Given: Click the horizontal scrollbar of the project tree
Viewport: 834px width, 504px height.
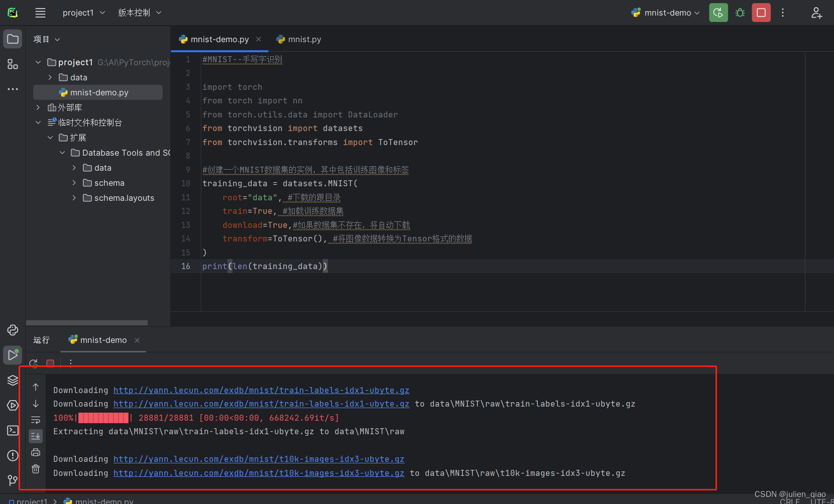Looking at the screenshot, I should [87, 323].
